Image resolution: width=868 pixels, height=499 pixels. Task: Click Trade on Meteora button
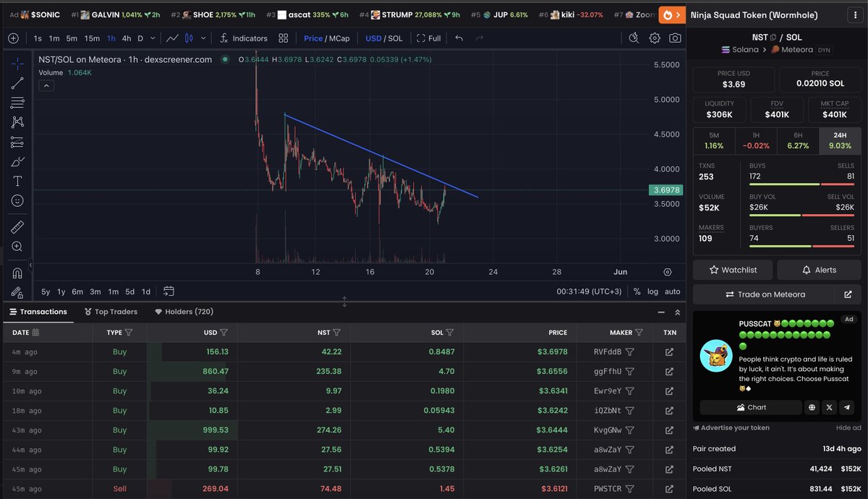coord(764,294)
